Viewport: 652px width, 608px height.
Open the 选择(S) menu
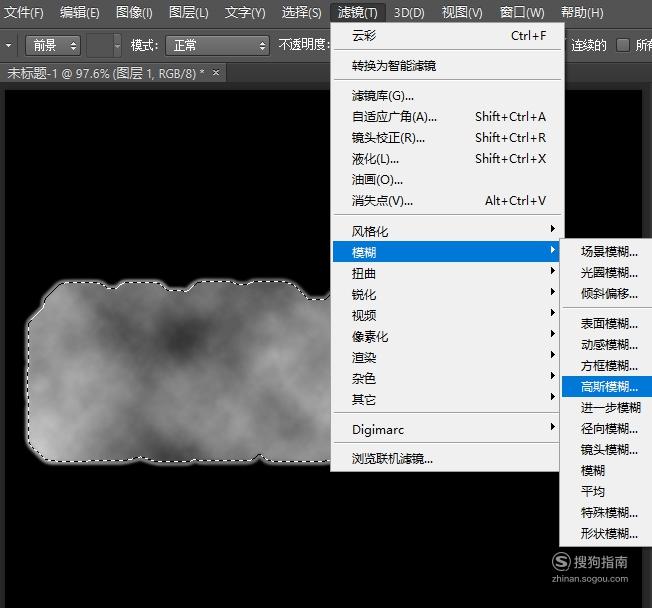click(301, 12)
